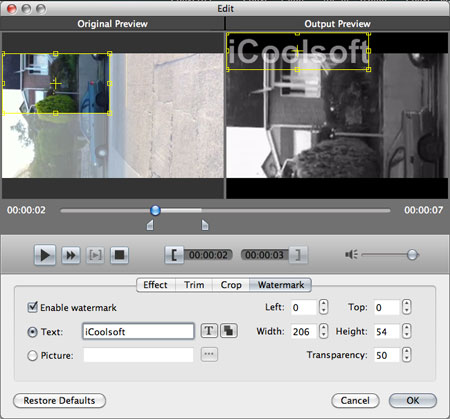Click the Play button

click(x=45, y=255)
